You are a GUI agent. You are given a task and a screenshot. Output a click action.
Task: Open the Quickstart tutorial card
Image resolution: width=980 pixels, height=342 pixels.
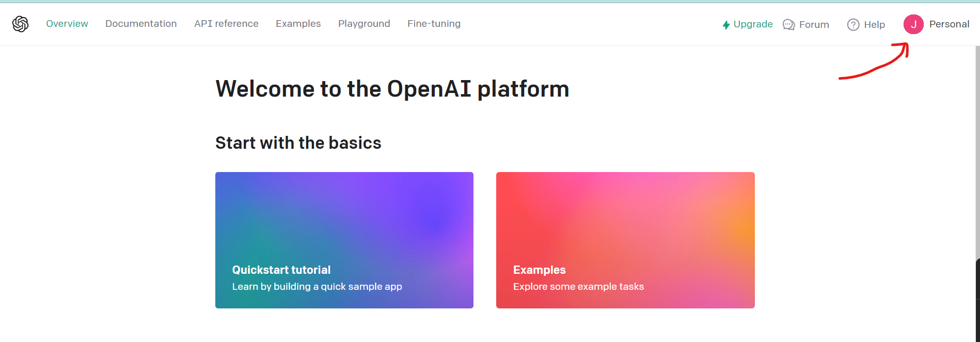point(344,240)
